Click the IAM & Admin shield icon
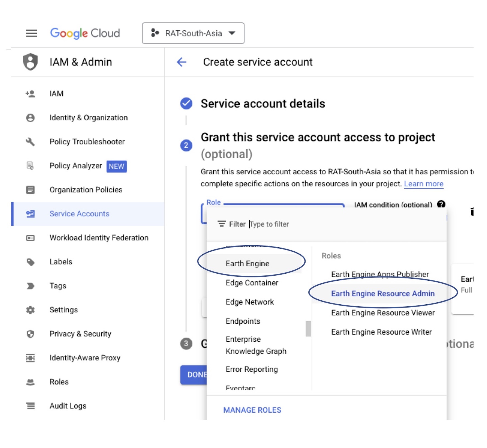 (30, 62)
